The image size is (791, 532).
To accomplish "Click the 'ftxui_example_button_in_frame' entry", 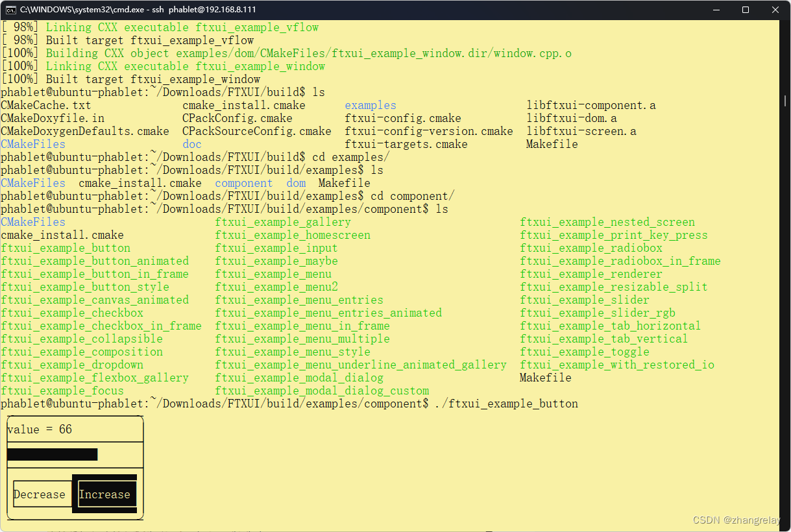I will pyautogui.click(x=95, y=274).
